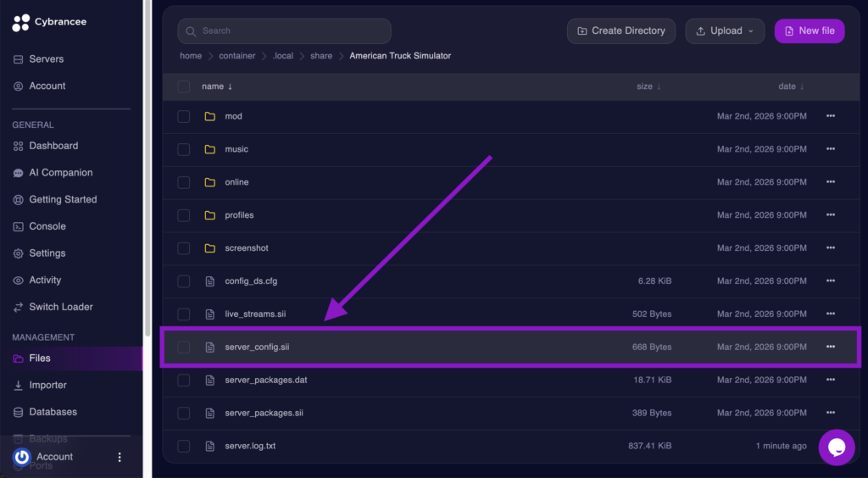This screenshot has height=478, width=868.
Task: Check the box beside profiles folder
Action: (184, 215)
